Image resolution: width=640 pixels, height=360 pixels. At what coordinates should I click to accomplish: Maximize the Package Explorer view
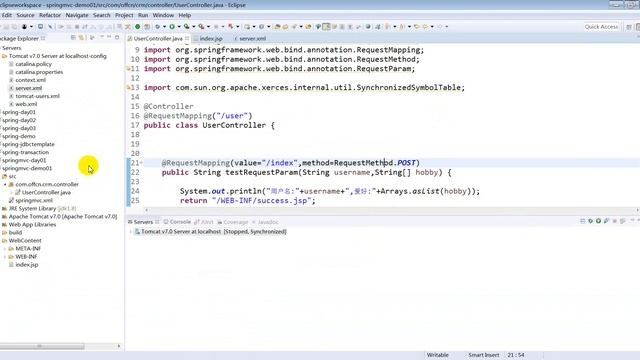[117, 38]
